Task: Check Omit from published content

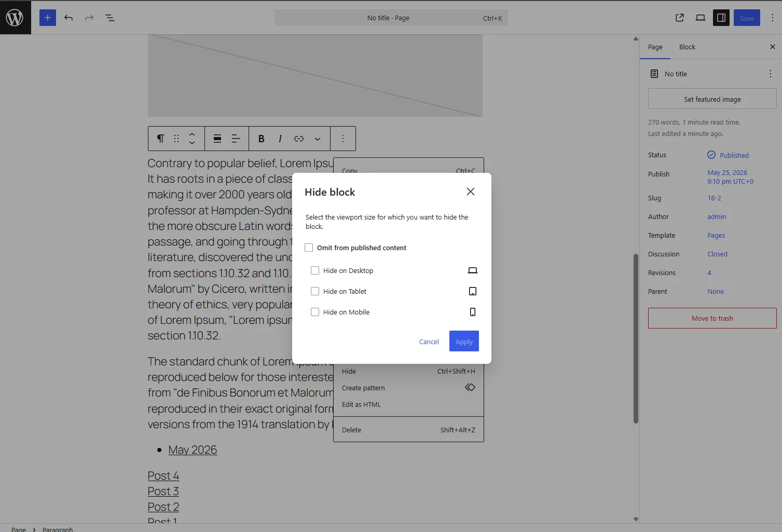Action: tap(309, 248)
